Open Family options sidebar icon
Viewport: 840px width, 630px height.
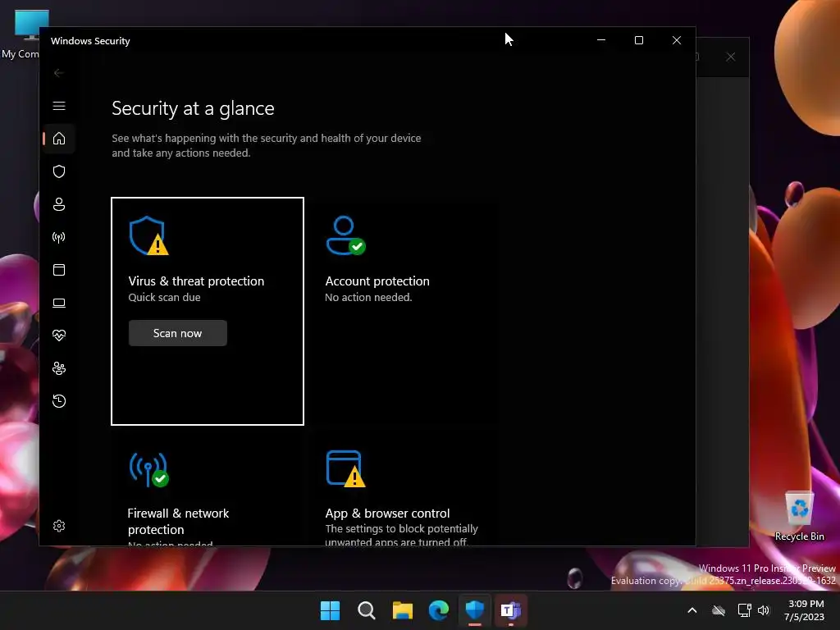(59, 368)
